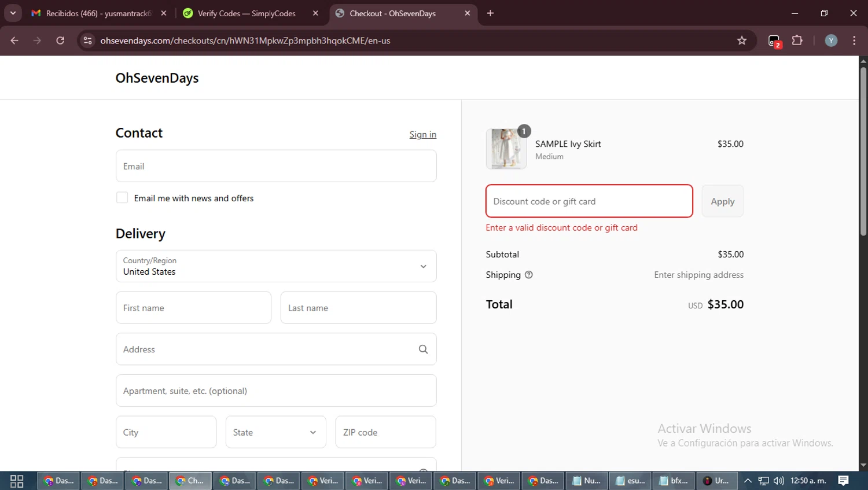Click the SAMPLE Ivy Skirt product name
Image resolution: width=868 pixels, height=490 pixels.
click(x=568, y=144)
